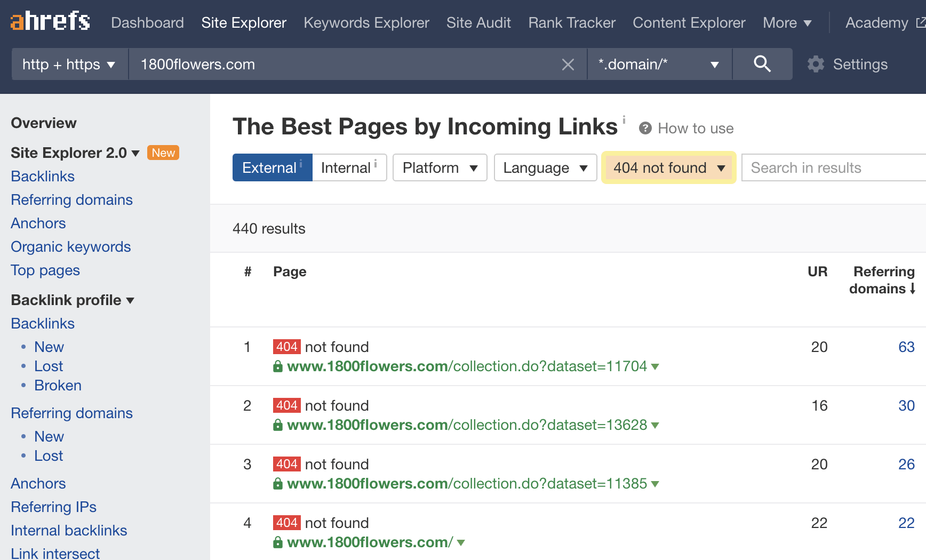Open the More menu in navigation
This screenshot has width=926, height=560.
click(x=787, y=23)
